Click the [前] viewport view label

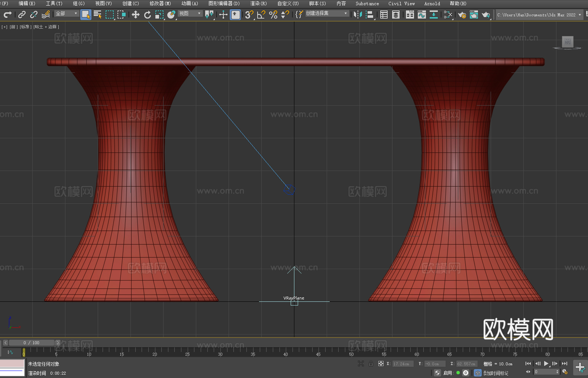(14, 27)
